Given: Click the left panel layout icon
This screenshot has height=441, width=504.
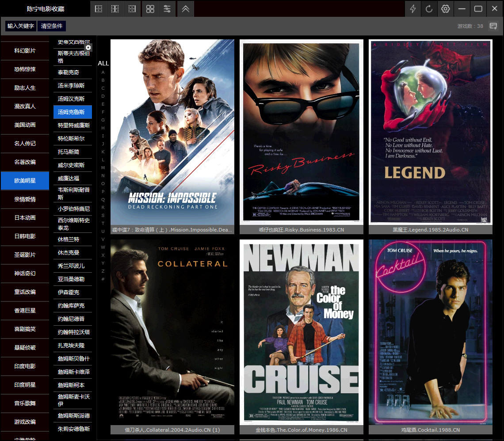Looking at the screenshot, I should click(x=99, y=9).
